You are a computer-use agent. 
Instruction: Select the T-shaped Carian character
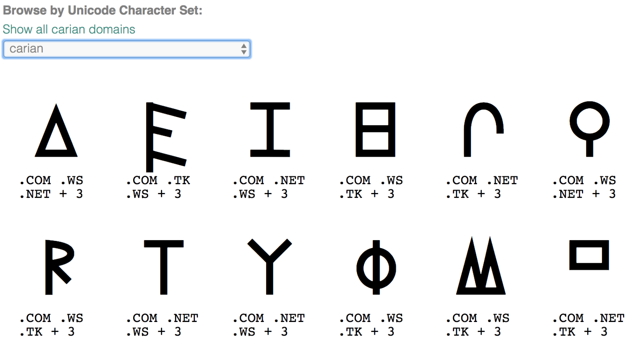(163, 267)
